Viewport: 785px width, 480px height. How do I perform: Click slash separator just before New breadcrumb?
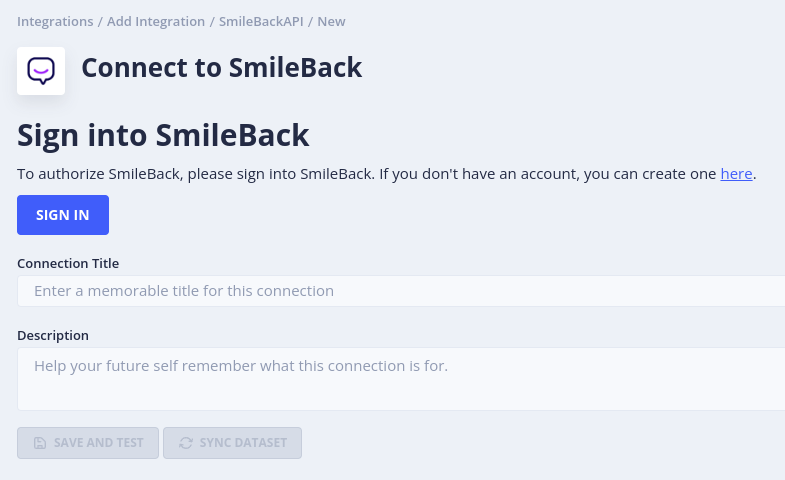pyautogui.click(x=311, y=21)
